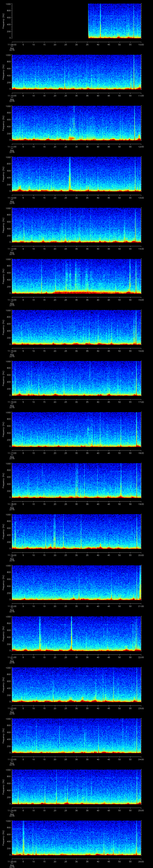Select the spectrogram plot beginning at 11:24:00
This screenshot has height=868, width=153.
click(77, 787)
